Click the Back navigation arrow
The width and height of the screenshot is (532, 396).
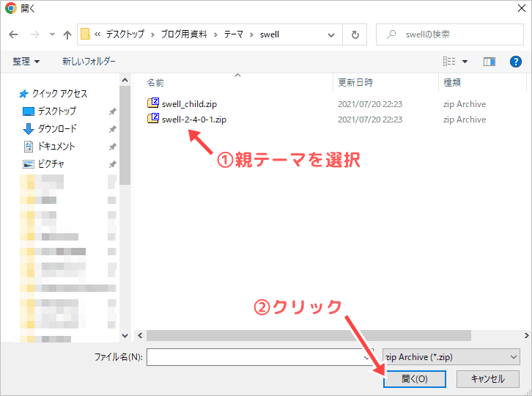coord(14,34)
